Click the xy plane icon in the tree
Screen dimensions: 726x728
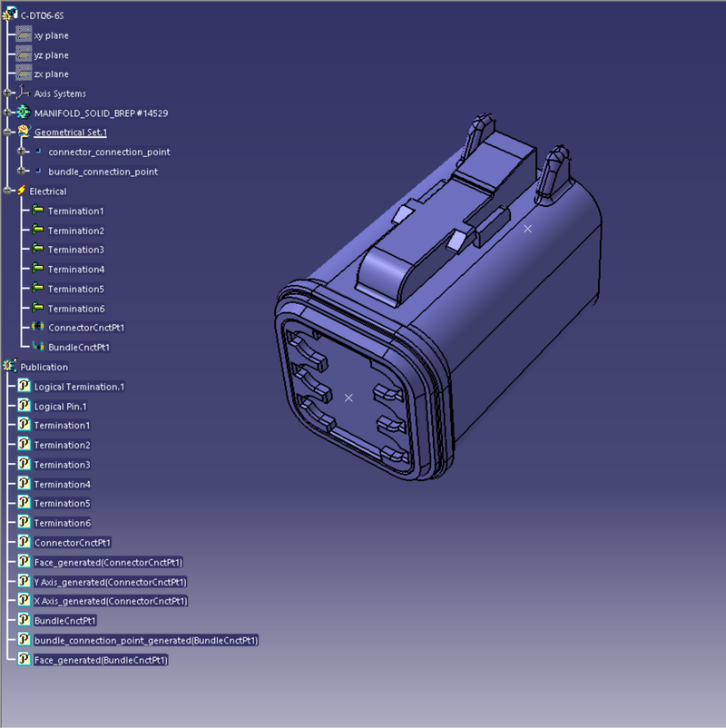[x=24, y=35]
